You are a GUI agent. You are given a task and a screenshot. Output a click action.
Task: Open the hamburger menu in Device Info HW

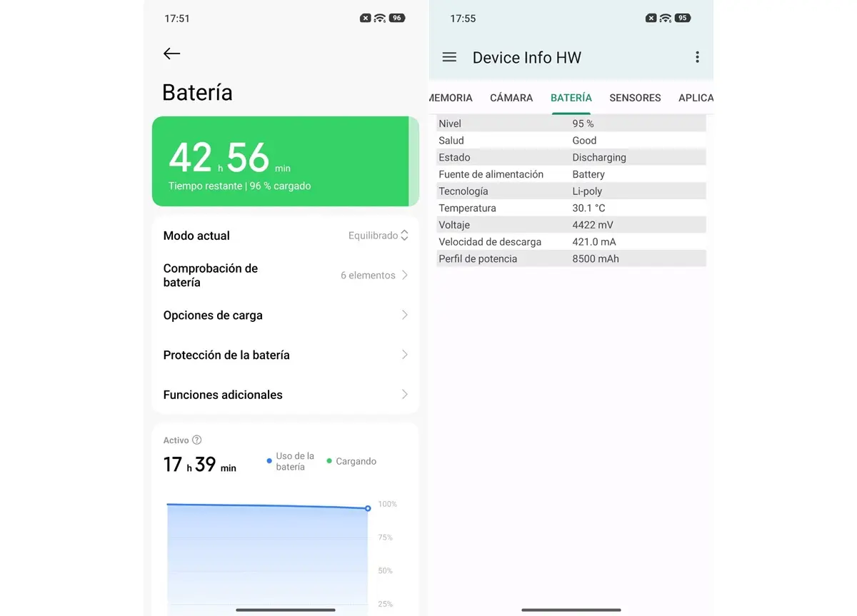[x=449, y=57]
